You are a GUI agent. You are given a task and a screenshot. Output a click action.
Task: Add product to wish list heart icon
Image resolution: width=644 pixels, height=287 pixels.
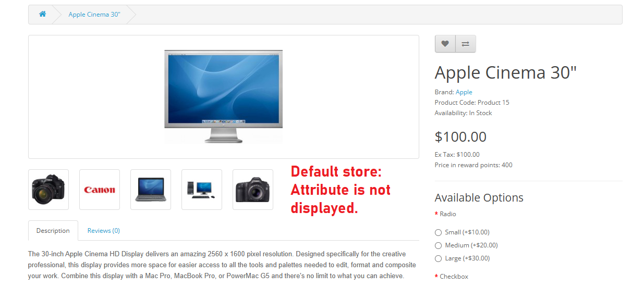(x=445, y=44)
